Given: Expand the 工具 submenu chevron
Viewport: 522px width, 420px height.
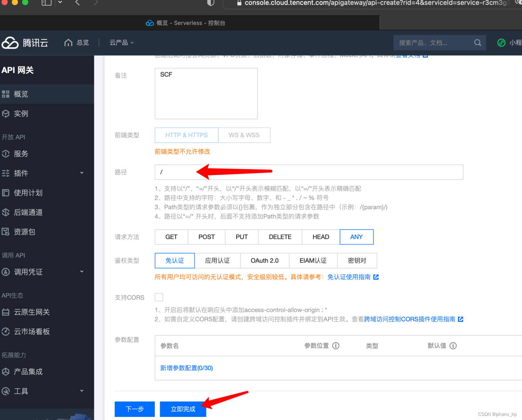Looking at the screenshot, I should [82, 391].
